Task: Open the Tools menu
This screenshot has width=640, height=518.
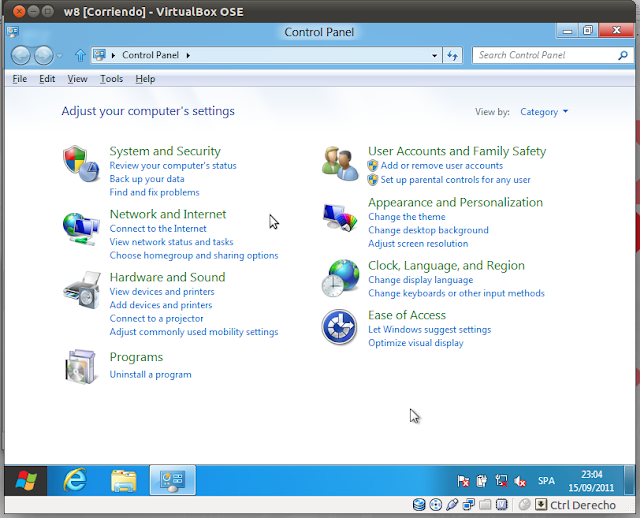Action: coord(111,79)
